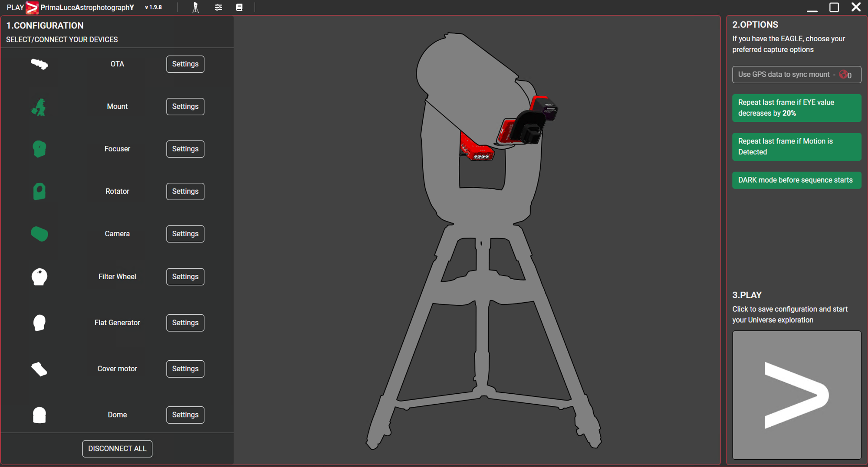The width and height of the screenshot is (868, 467).
Task: Select the Cover motor icon
Action: [x=39, y=369]
